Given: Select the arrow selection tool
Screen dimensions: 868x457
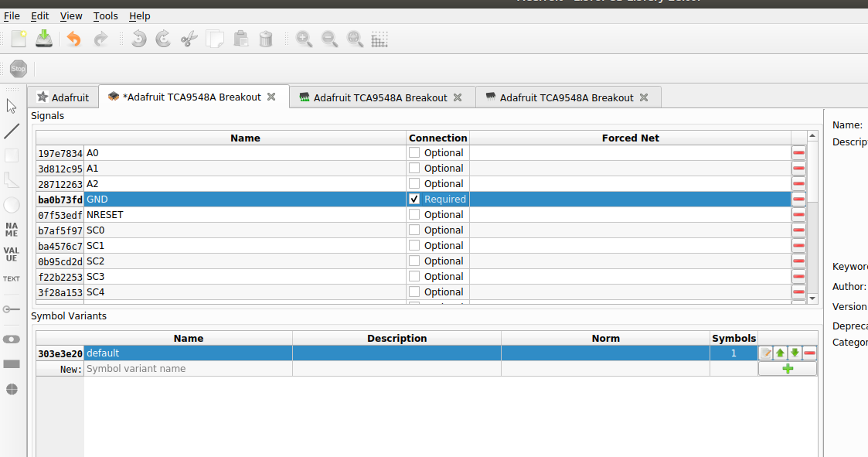Looking at the screenshot, I should click(x=11, y=106).
